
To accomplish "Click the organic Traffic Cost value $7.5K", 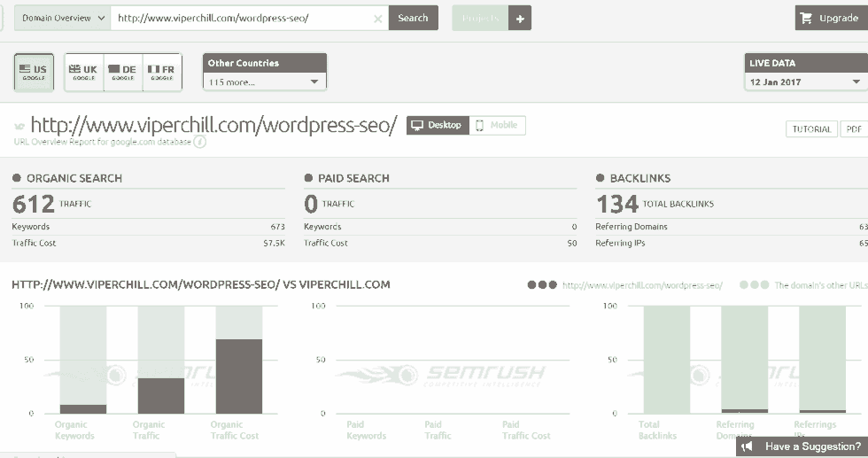I will click(x=274, y=243).
